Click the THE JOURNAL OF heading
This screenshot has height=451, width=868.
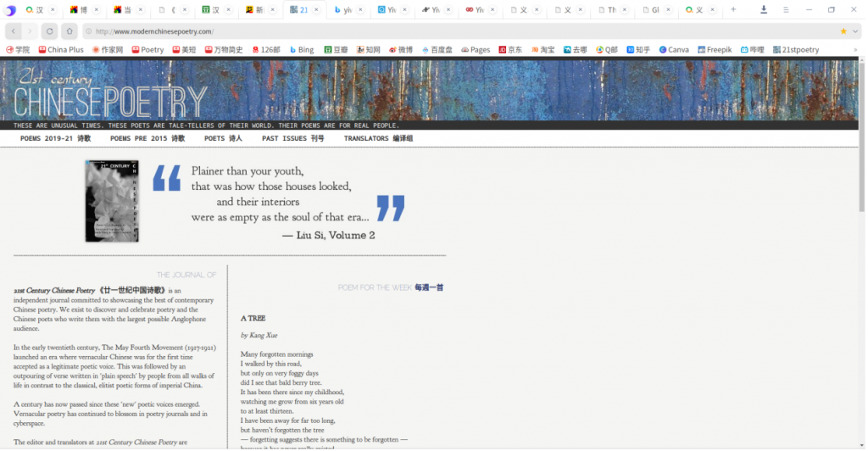pos(186,275)
